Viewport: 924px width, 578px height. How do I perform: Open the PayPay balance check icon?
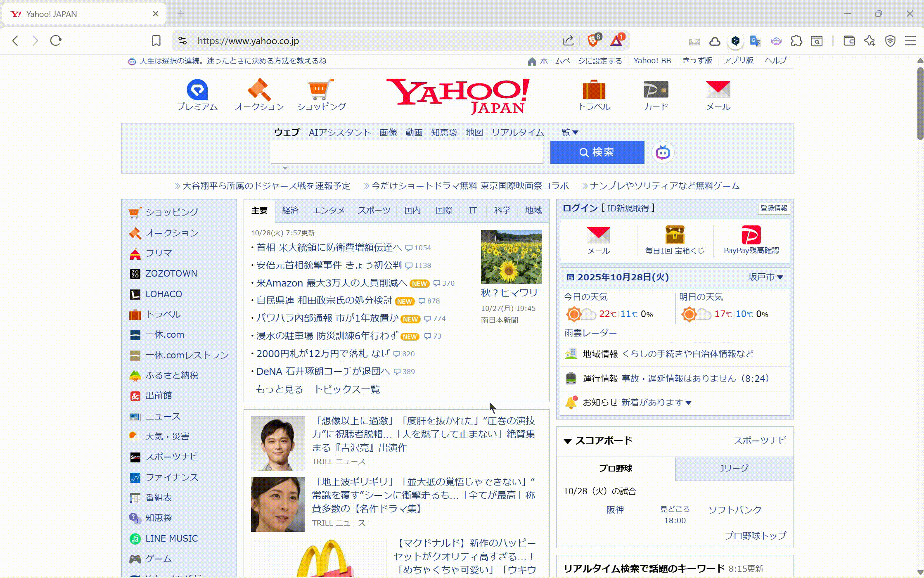click(751, 235)
